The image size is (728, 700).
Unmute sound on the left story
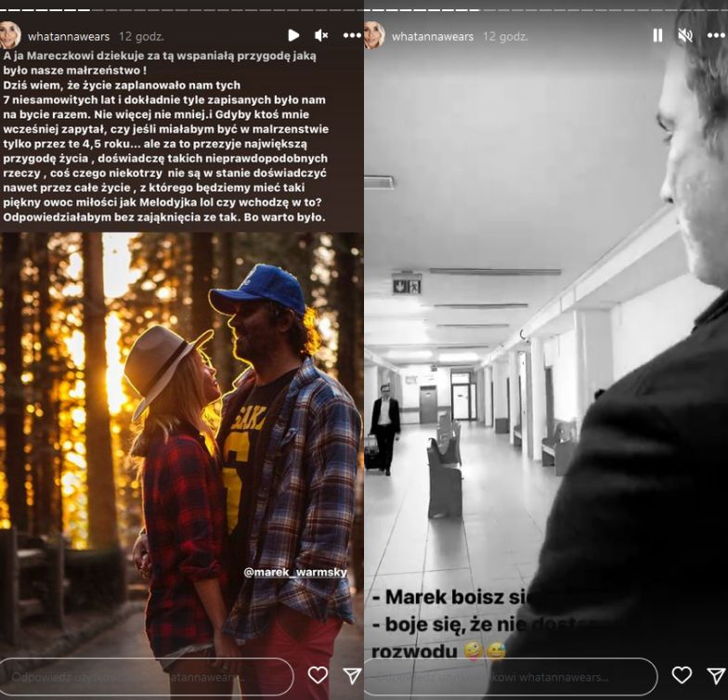[321, 35]
